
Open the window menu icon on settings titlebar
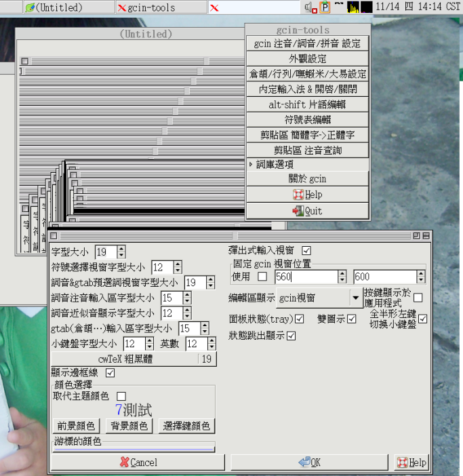tap(55, 235)
